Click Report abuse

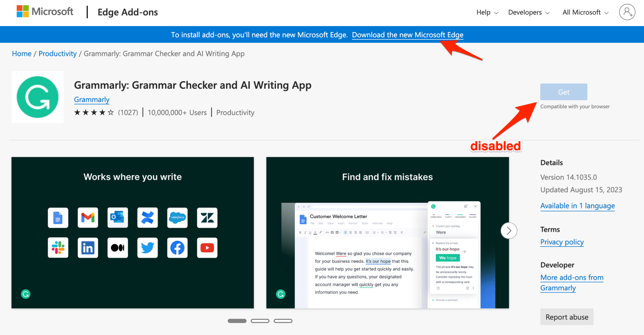point(567,317)
